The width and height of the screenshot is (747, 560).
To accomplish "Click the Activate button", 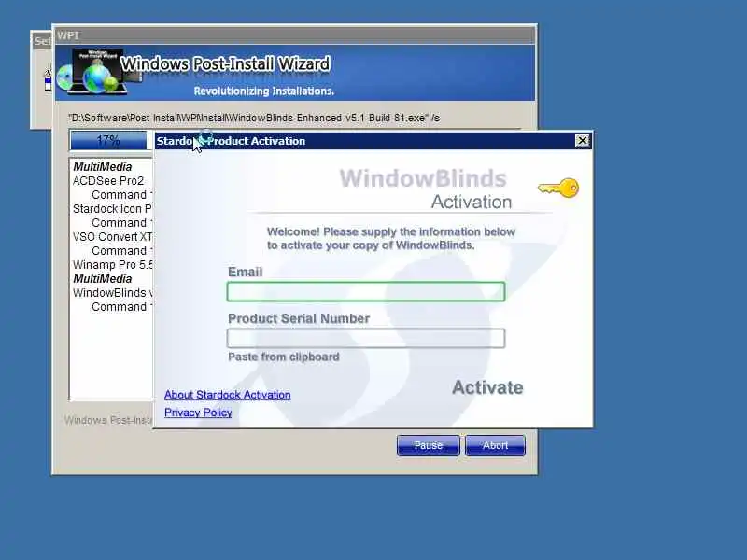I will (487, 387).
